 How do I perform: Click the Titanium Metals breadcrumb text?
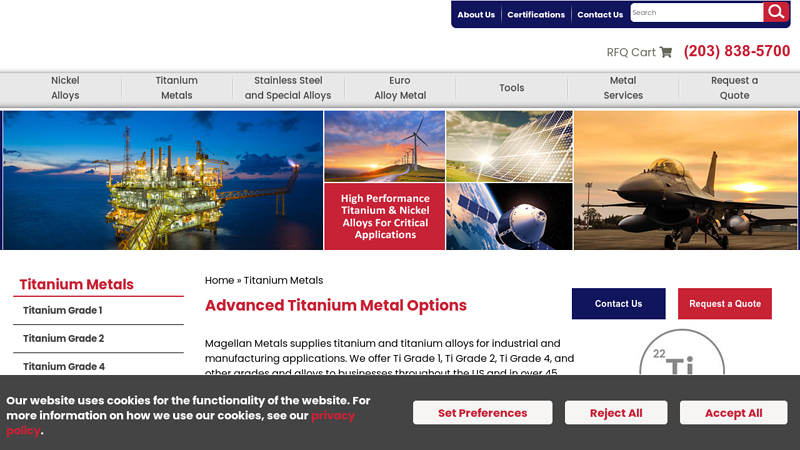click(x=283, y=280)
